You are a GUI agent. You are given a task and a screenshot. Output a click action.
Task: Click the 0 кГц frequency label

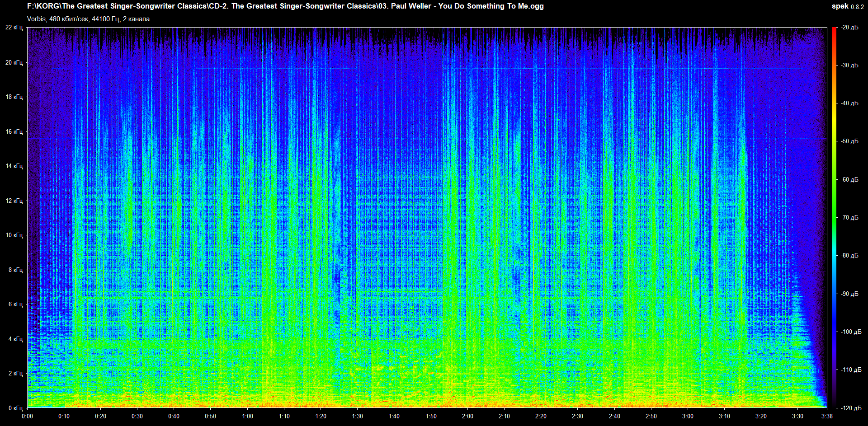[x=15, y=408]
